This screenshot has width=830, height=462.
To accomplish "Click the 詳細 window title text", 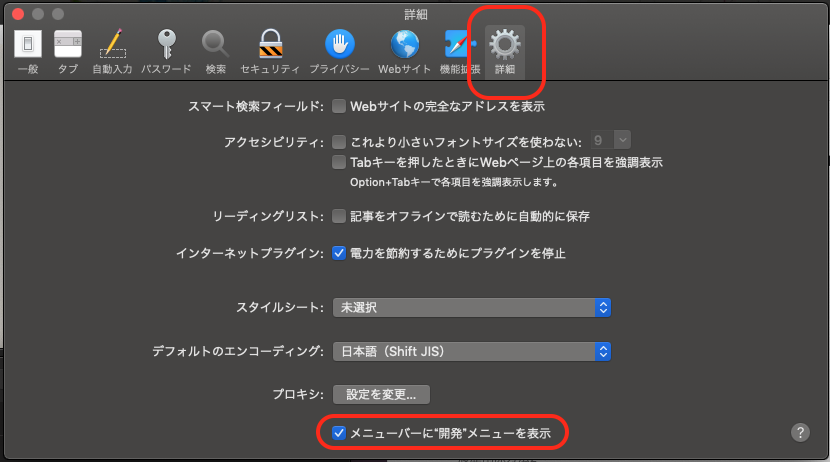I will (x=416, y=14).
